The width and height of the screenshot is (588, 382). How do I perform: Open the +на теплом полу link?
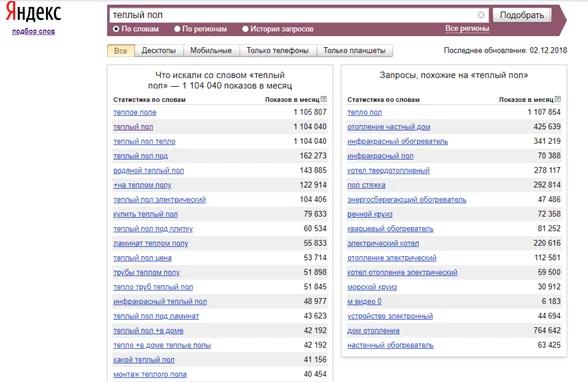tap(142, 185)
